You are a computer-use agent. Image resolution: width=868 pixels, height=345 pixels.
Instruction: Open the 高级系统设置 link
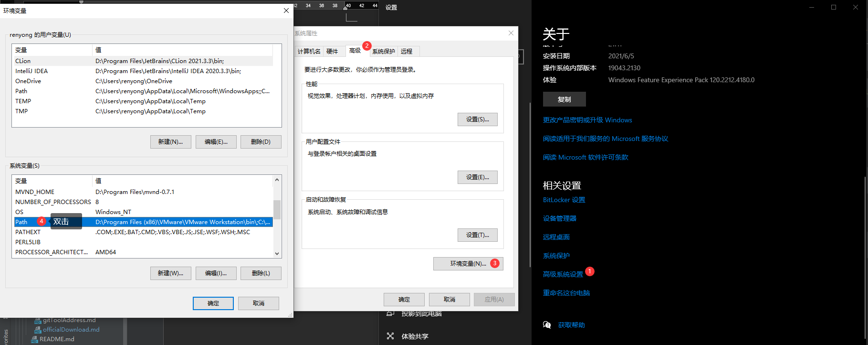click(x=563, y=274)
